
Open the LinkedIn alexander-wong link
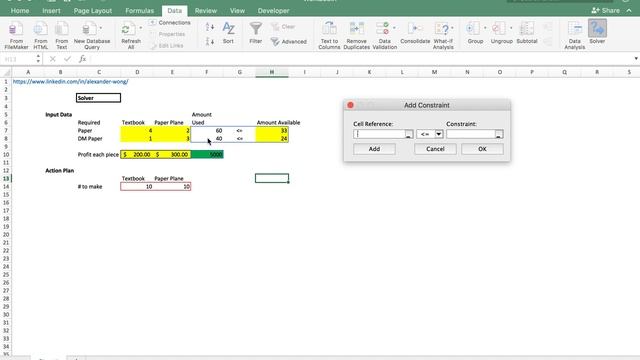70,82
